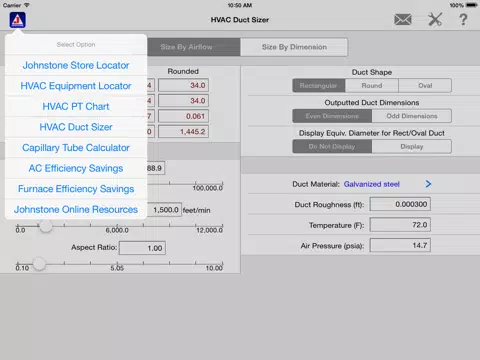Click the first rounded 34.0 value

[183, 85]
